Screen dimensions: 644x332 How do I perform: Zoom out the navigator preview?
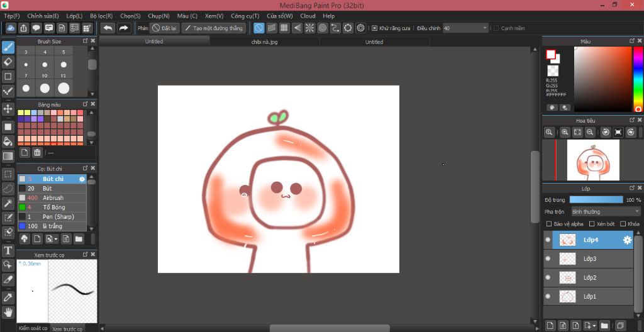tap(590, 132)
